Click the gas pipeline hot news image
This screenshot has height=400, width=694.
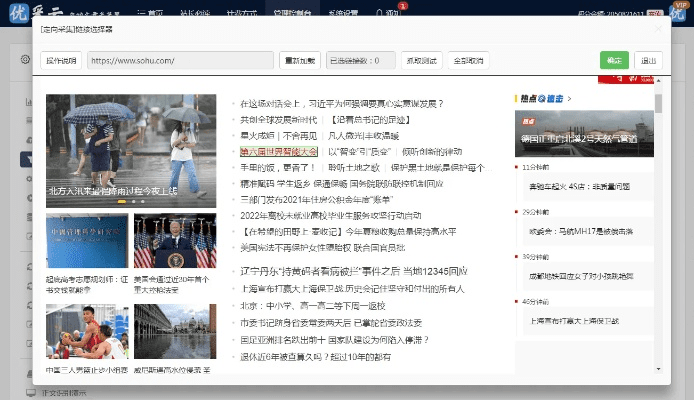click(x=585, y=133)
